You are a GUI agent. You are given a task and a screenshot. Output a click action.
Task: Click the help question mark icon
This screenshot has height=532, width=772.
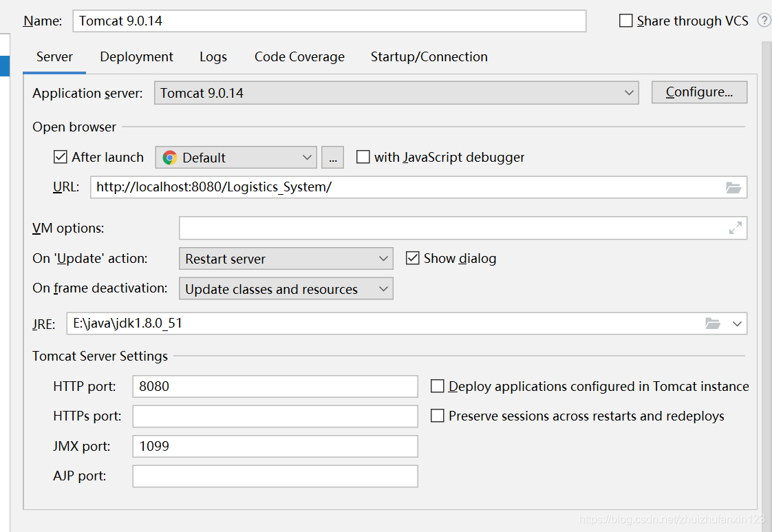click(x=764, y=20)
